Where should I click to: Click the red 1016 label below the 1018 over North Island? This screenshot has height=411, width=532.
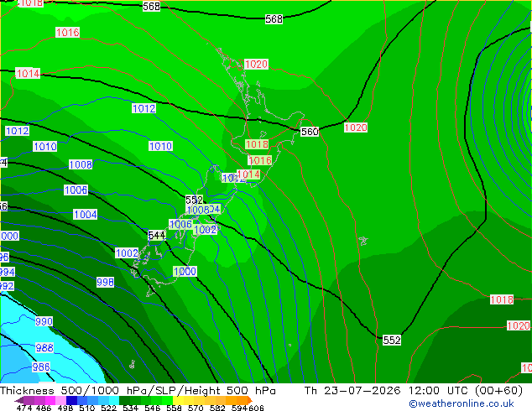tap(260, 160)
